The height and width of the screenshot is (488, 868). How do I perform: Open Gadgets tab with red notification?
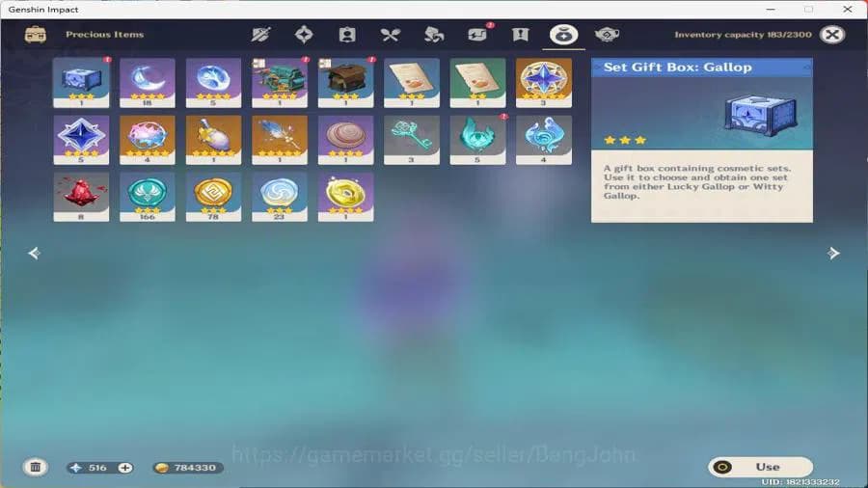(477, 35)
